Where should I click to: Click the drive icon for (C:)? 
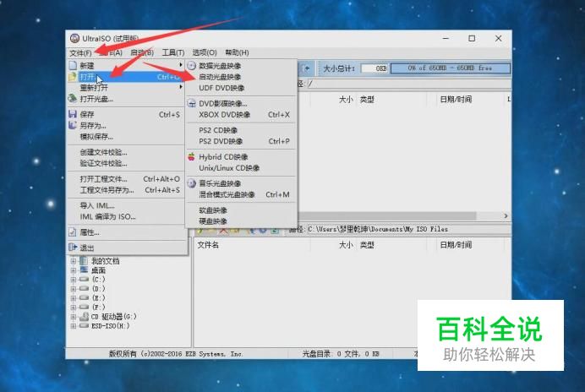click(85, 280)
